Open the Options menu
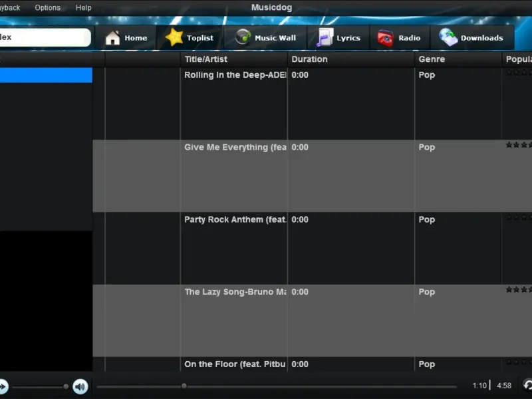Screen dimensions: 532x399 click(47, 7)
